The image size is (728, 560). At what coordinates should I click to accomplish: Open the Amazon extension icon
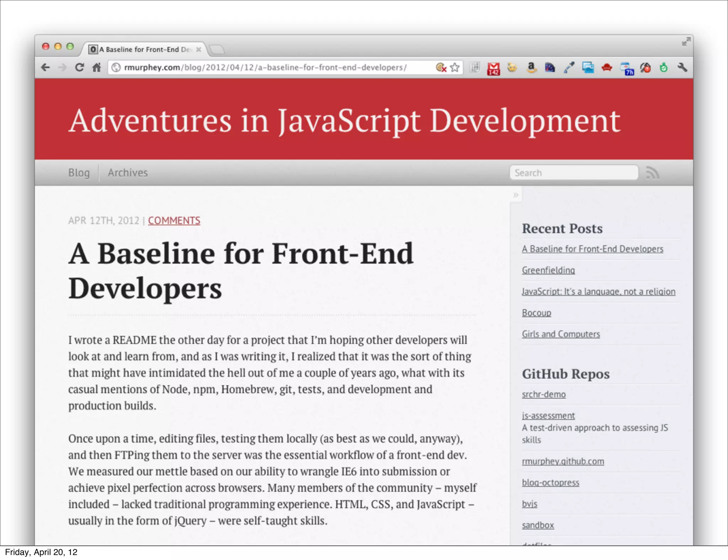[x=531, y=67]
